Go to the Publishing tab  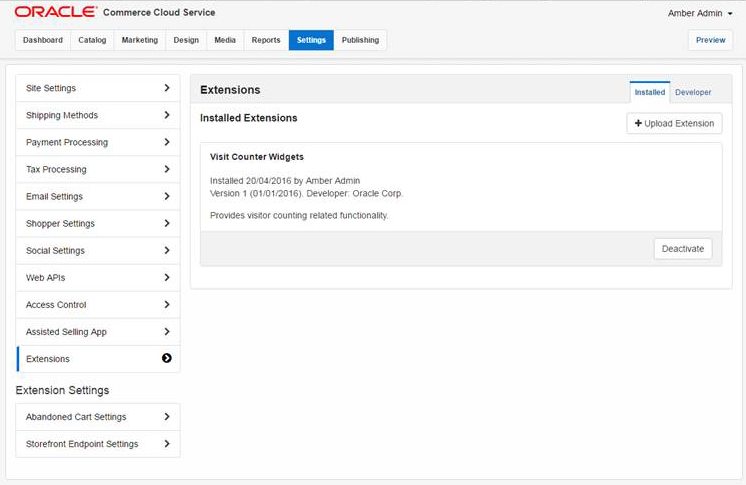point(360,40)
